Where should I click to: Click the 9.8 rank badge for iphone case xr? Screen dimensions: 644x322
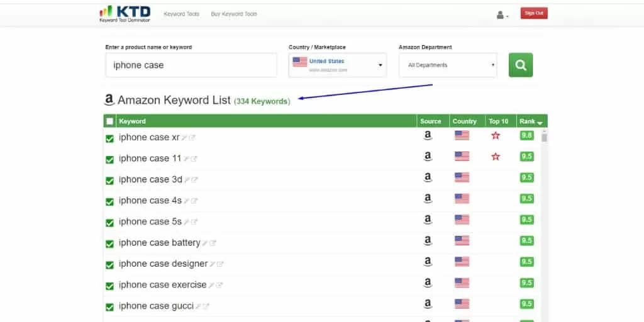pos(526,136)
